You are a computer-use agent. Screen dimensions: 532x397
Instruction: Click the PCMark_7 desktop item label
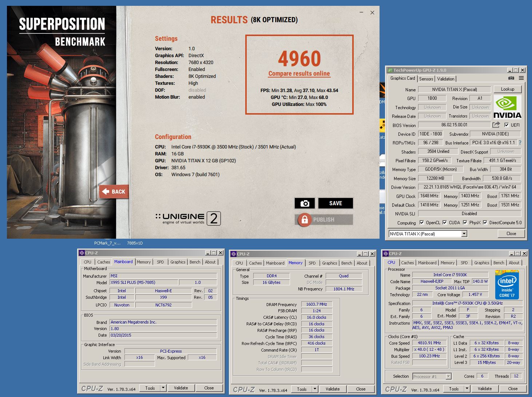point(107,243)
